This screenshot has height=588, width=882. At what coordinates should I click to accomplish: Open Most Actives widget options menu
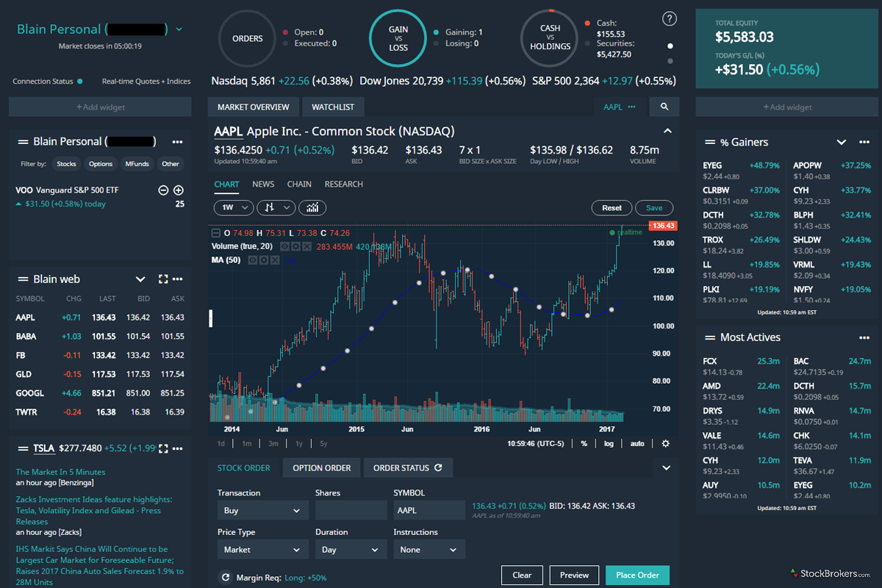click(864, 337)
